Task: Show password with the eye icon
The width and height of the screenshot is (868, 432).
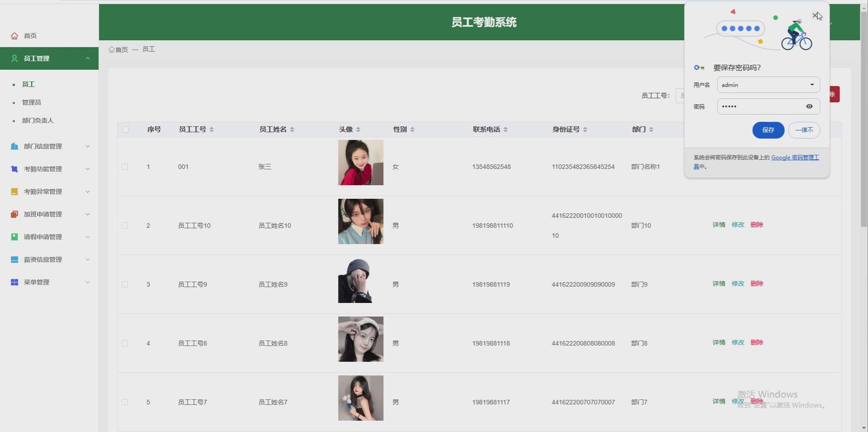Action: click(x=809, y=107)
